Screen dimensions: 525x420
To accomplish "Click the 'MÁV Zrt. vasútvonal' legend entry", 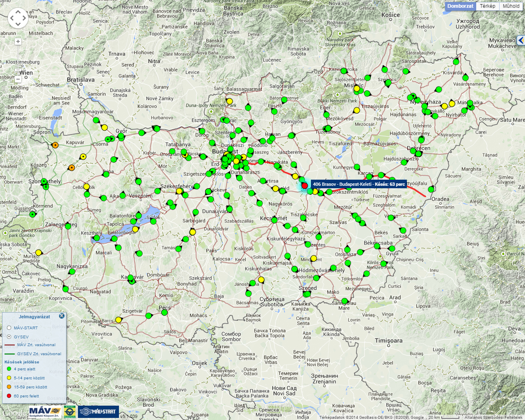I will [33, 345].
